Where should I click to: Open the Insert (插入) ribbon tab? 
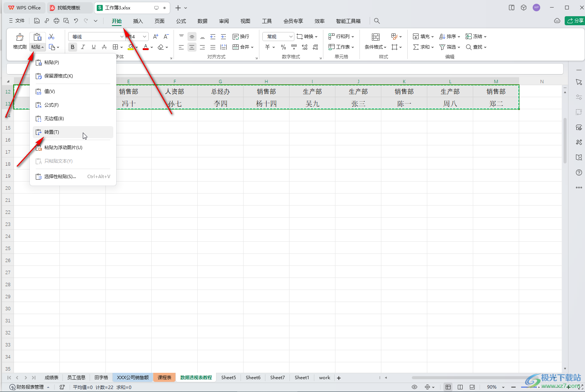[x=138, y=21]
